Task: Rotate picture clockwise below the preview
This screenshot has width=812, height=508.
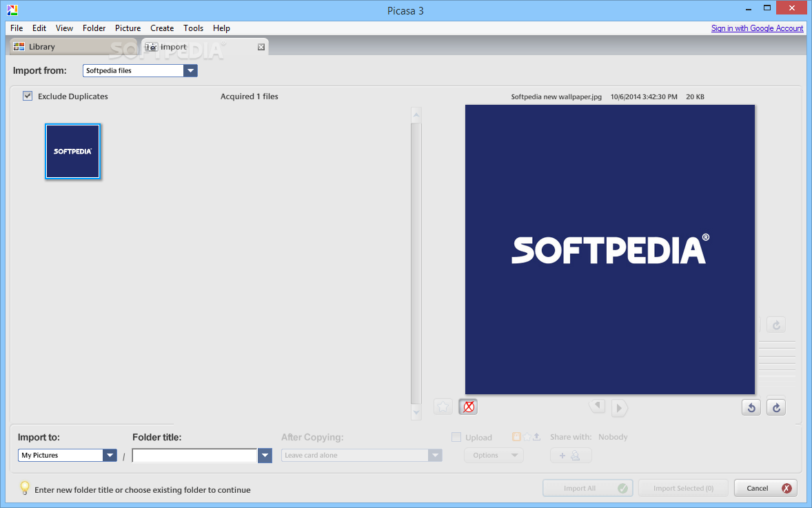Action: [x=776, y=407]
